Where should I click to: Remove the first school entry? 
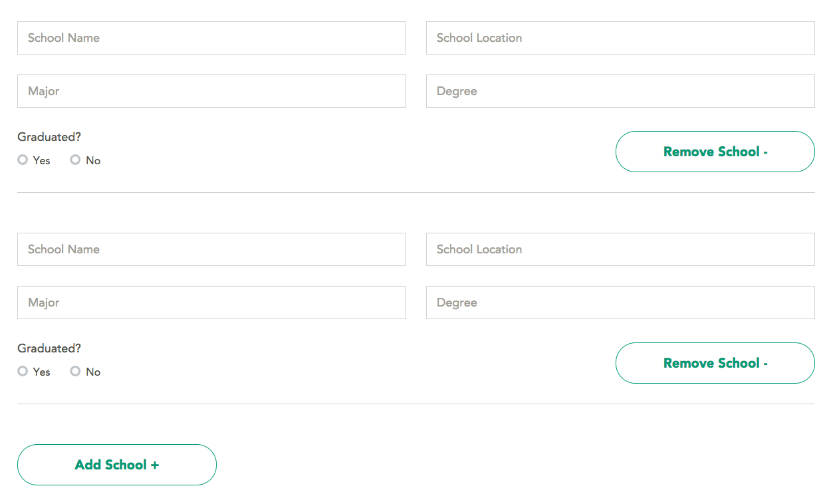coord(715,152)
